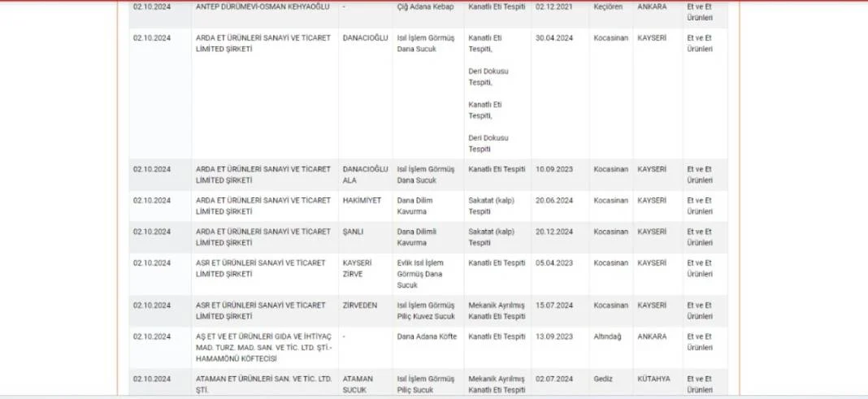Click the Dana Adana Köfte product cell
This screenshot has height=399, width=868.
click(426, 336)
